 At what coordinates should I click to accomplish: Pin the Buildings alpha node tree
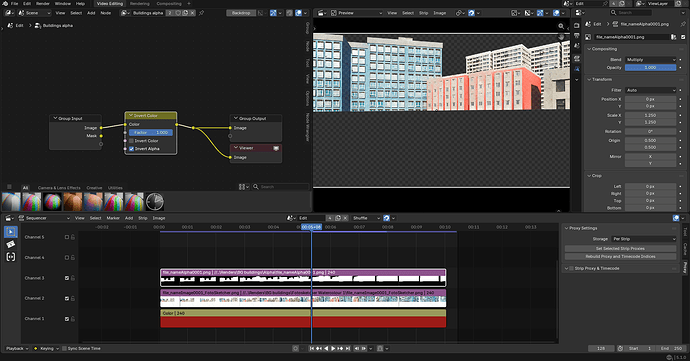coord(202,13)
